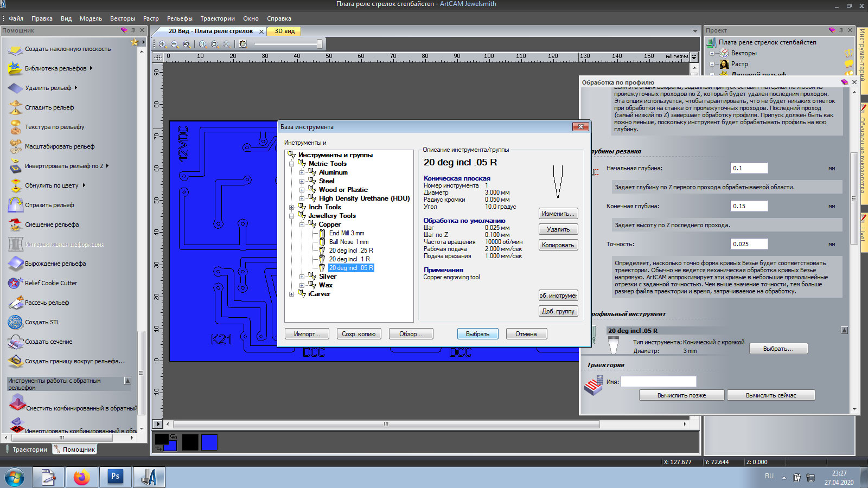
Task: Select the 'Сгладить рельеф' tool icon
Action: click(x=15, y=108)
